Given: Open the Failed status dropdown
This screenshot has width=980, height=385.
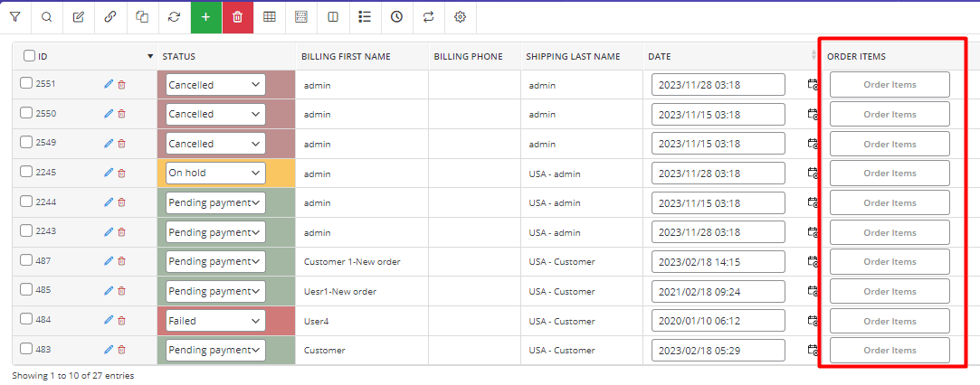Looking at the screenshot, I should click(x=215, y=321).
